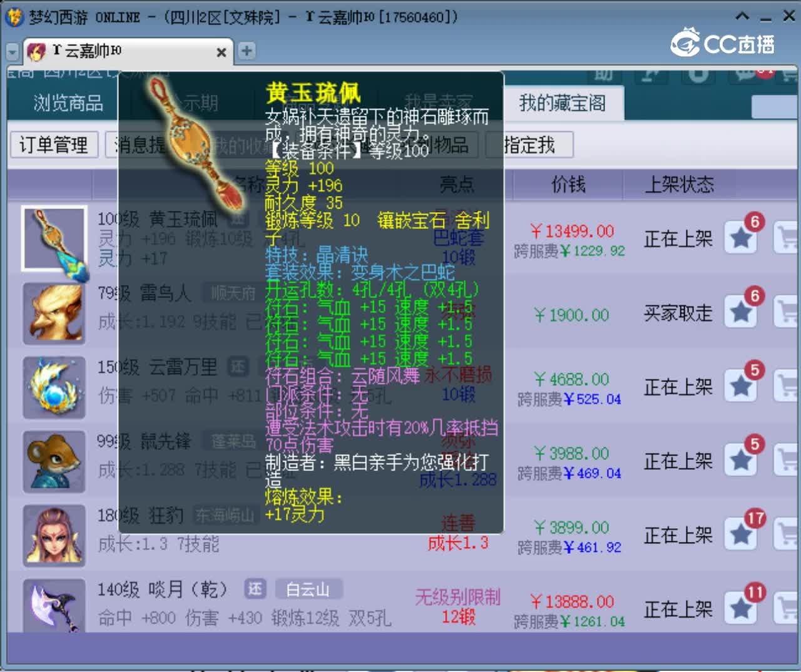This screenshot has width=801, height=672.
Task: Click the 黄玉琉佩 item thumbnail
Action: coord(54,238)
